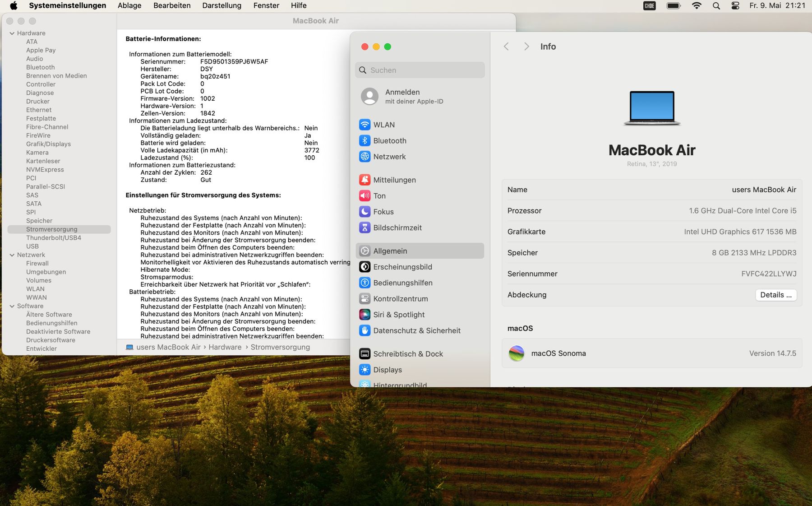The width and height of the screenshot is (812, 506).
Task: Collapse the Netzwerk tree section
Action: click(12, 255)
